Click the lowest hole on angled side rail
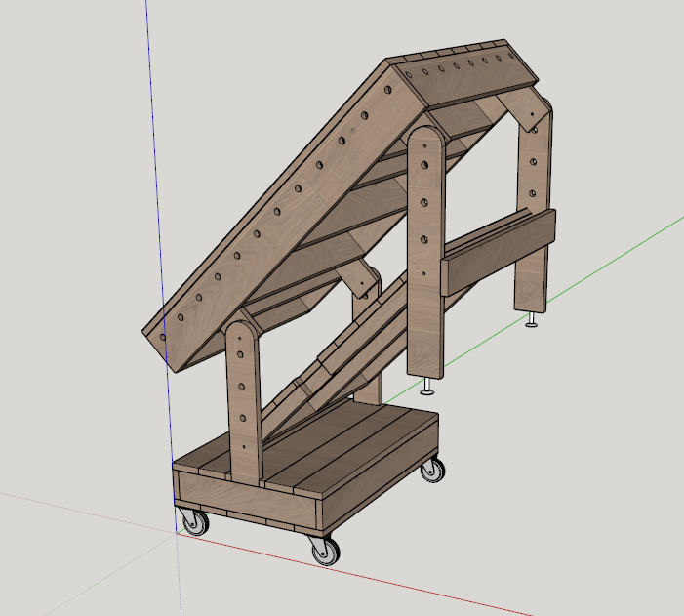 pos(164,335)
